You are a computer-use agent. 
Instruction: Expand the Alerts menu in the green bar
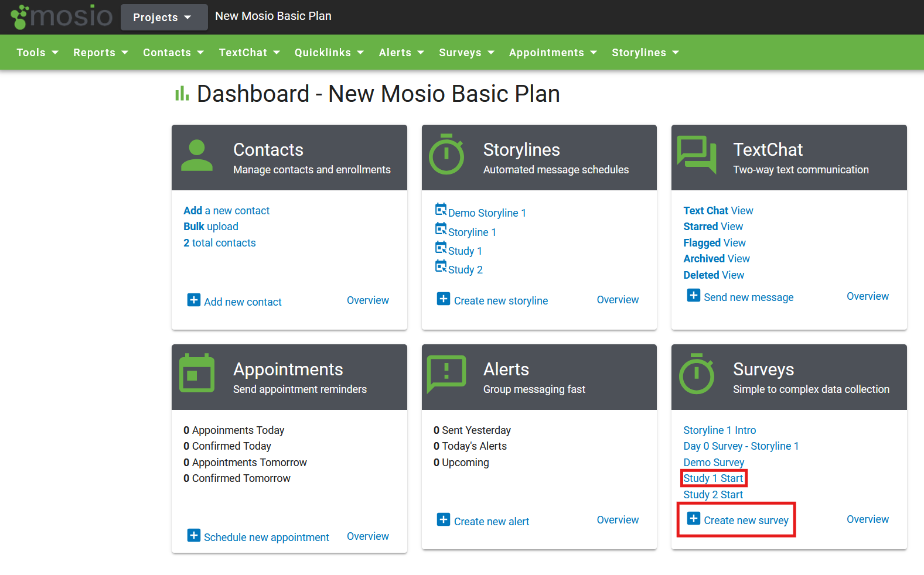tap(401, 53)
